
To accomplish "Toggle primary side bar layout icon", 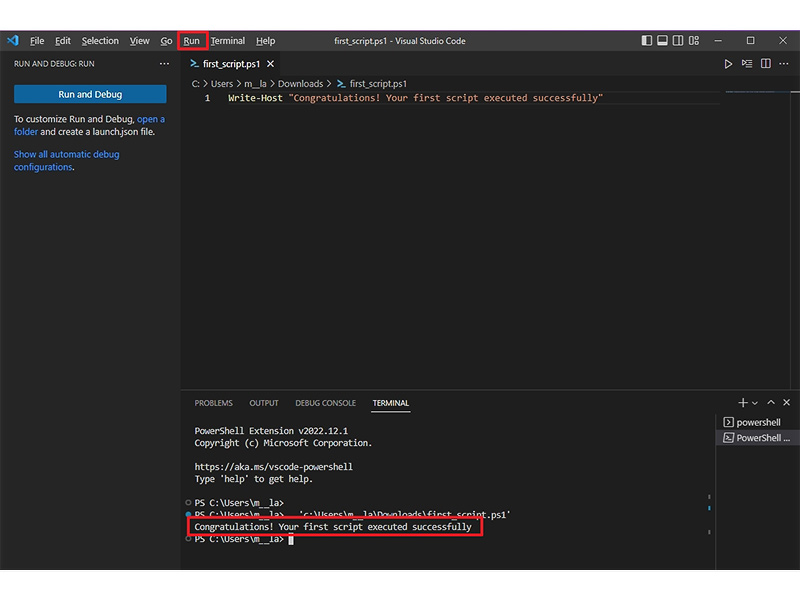I will click(646, 40).
